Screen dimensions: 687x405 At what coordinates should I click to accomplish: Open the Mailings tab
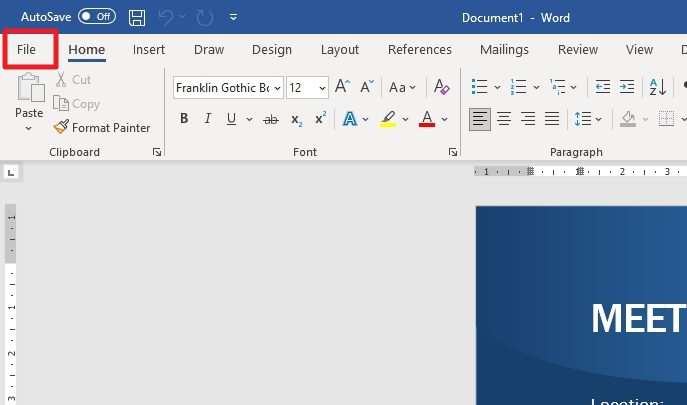coord(504,50)
